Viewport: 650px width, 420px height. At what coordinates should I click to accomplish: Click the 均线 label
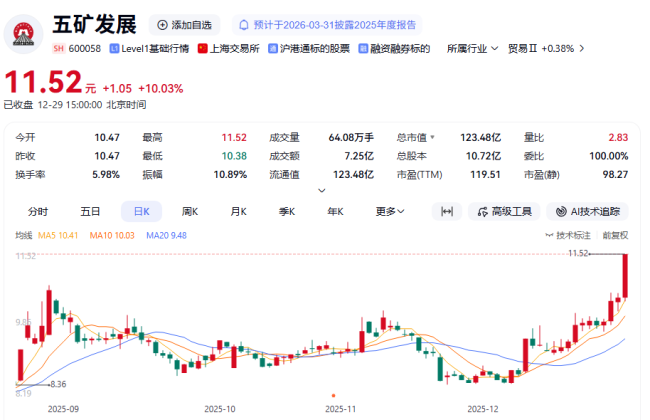pos(24,235)
